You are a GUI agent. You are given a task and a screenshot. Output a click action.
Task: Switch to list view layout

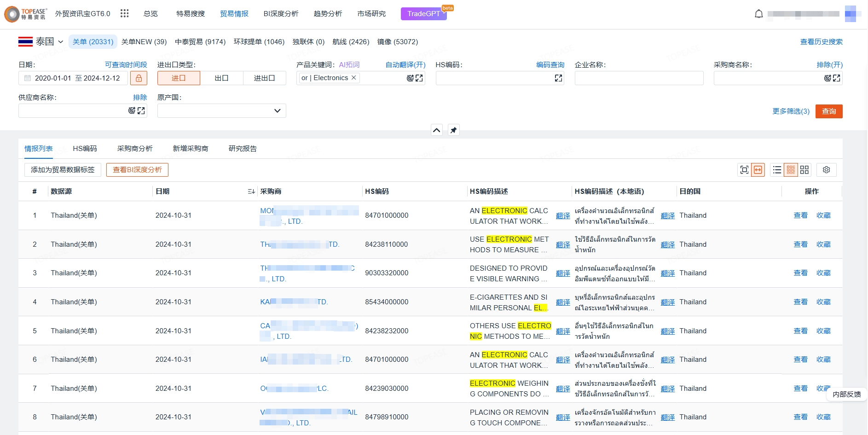[x=777, y=170]
